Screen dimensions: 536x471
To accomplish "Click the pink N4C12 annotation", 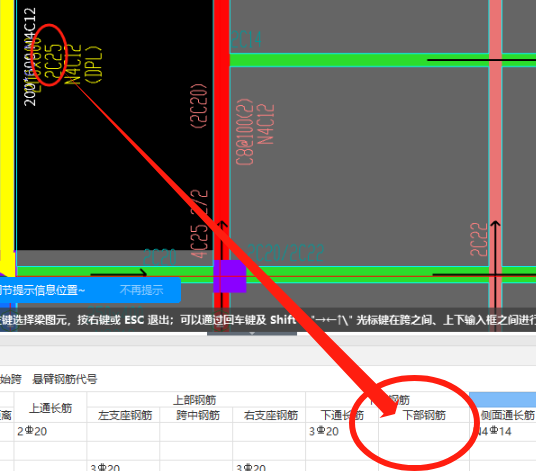I will [x=266, y=124].
